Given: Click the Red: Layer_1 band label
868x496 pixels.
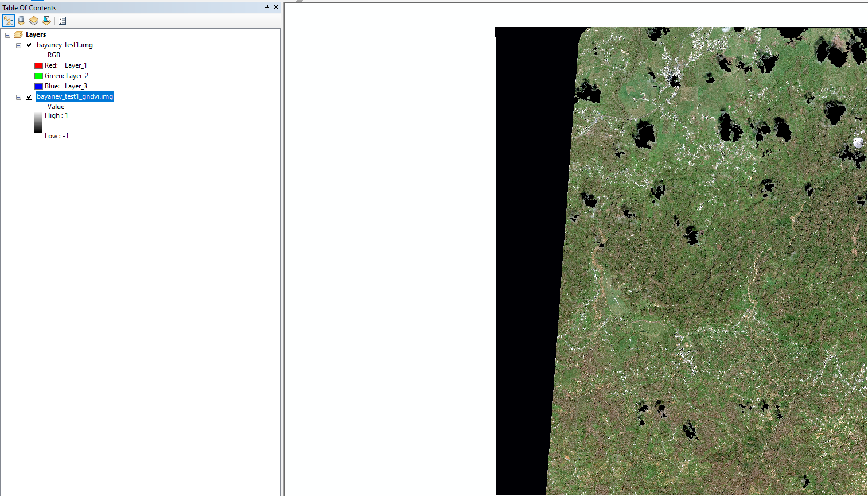Looking at the screenshot, I should coord(66,65).
